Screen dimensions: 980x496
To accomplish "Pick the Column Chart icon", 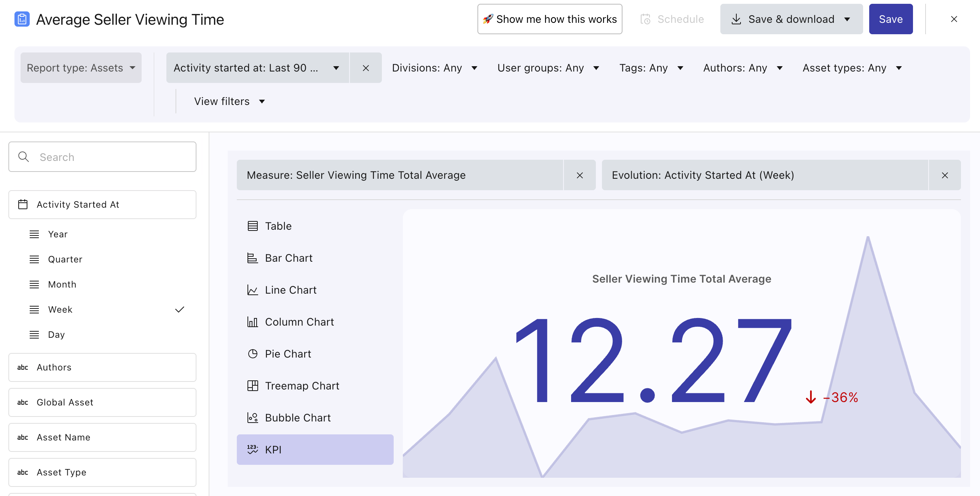I will tap(252, 322).
